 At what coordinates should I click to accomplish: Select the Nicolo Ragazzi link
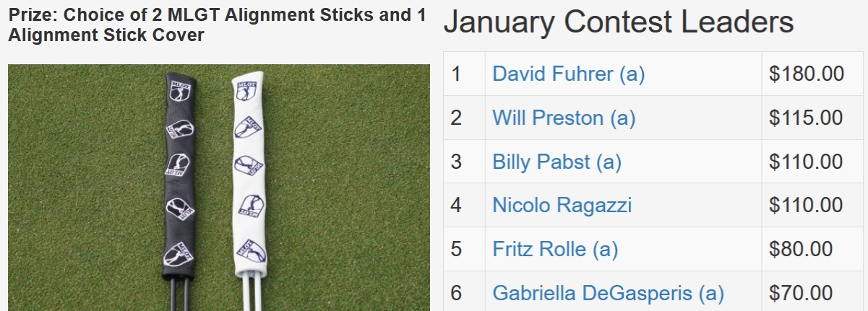click(x=562, y=206)
